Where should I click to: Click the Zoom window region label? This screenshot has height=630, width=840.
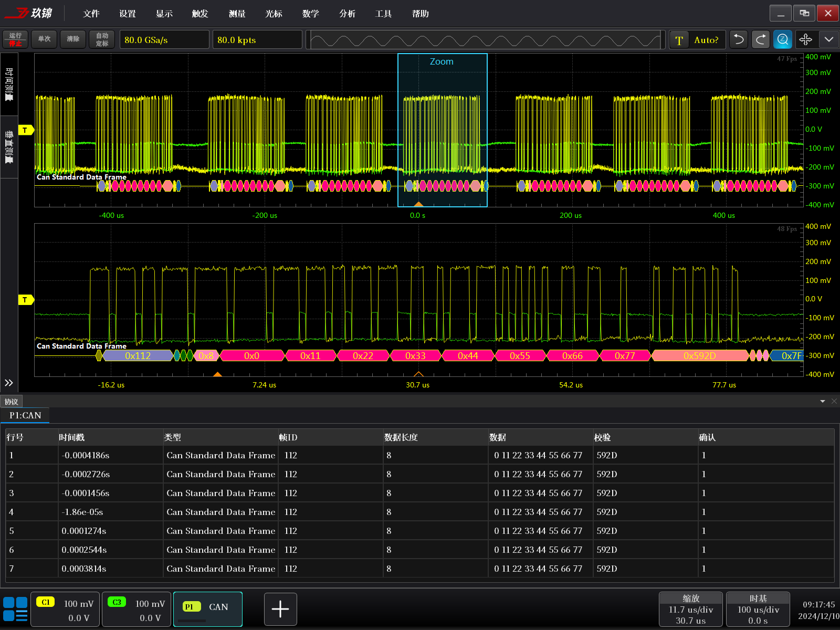point(442,61)
